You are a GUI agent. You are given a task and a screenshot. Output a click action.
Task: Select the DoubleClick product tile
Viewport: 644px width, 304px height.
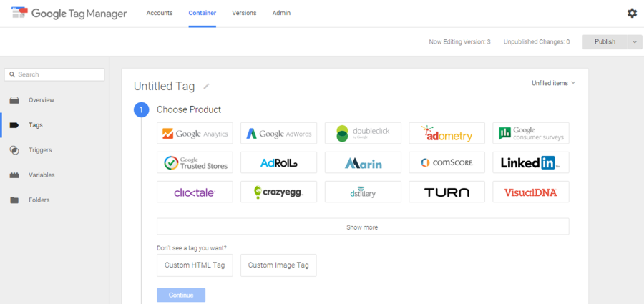363,133
